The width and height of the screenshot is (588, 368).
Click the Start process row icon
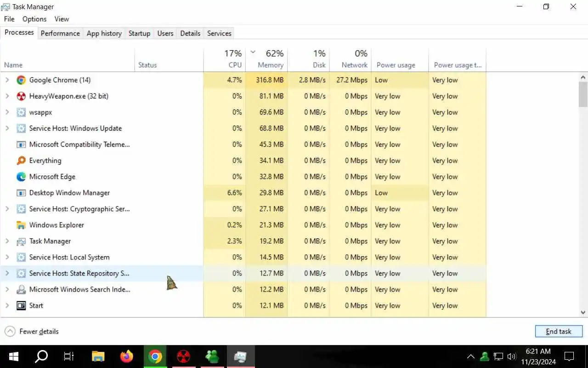coord(21,305)
